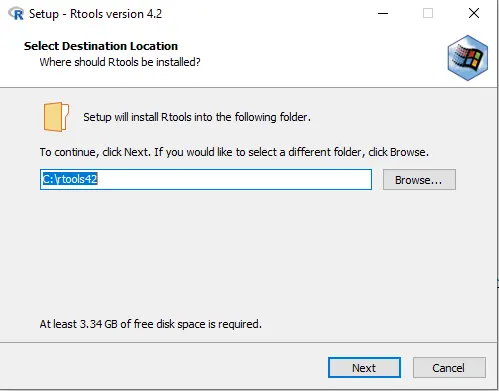Click the disabled maximize window icon

click(428, 13)
